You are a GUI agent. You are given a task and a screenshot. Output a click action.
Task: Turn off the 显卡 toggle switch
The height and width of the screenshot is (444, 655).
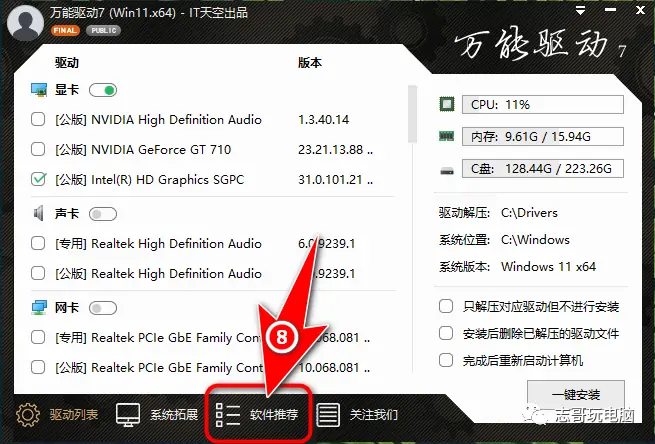[103, 90]
